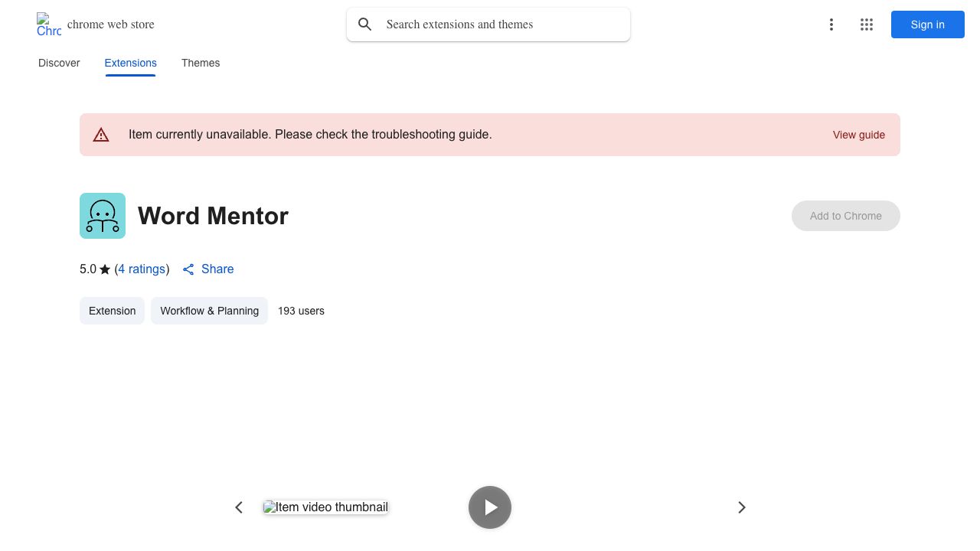Open the View guide link
The image size is (980, 551).
858,135
